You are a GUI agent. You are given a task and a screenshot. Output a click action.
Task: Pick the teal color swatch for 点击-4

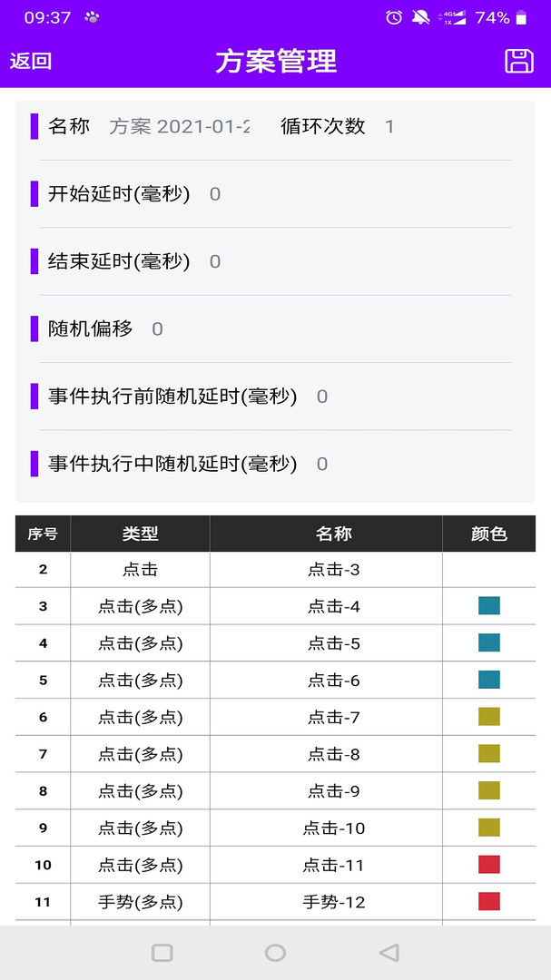coord(489,606)
